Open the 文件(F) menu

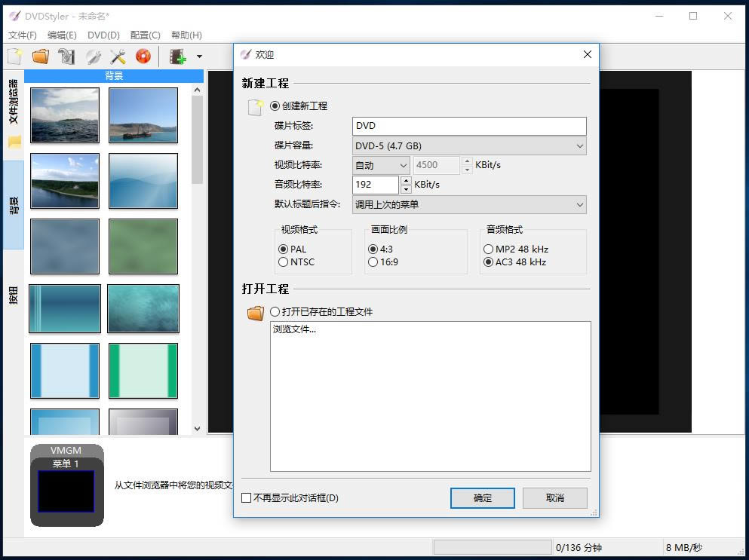[23, 35]
